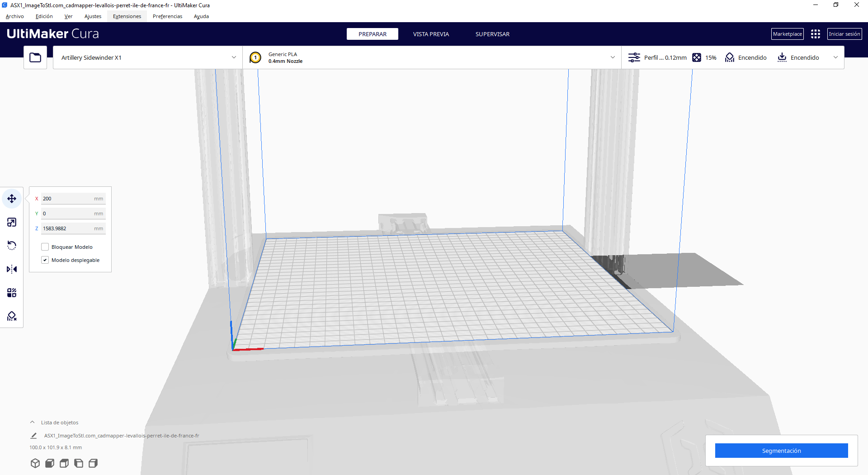Enable the Bloquear Modelo checkbox
Screen dimensions: 868x475
tap(45, 247)
